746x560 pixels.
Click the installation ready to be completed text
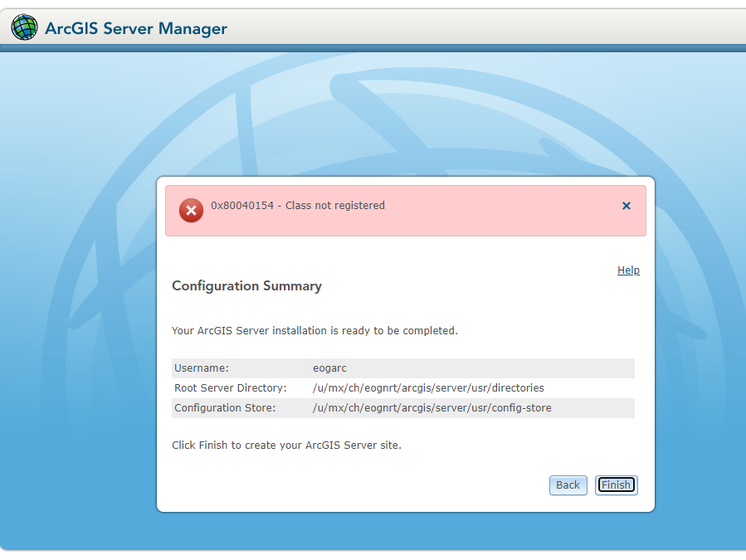[x=314, y=331]
